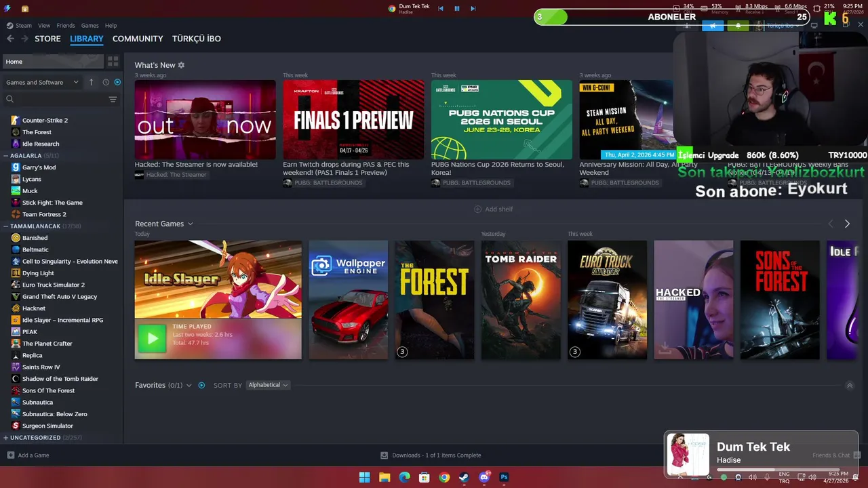Select Dying Light in library list

pos(38,273)
